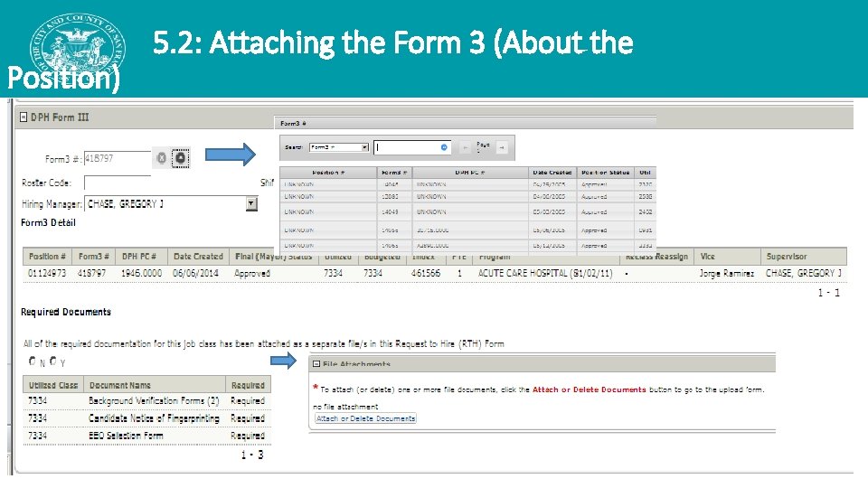868x488 pixels.
Task: Go to previous page in Form3 popup
Action: tap(465, 147)
